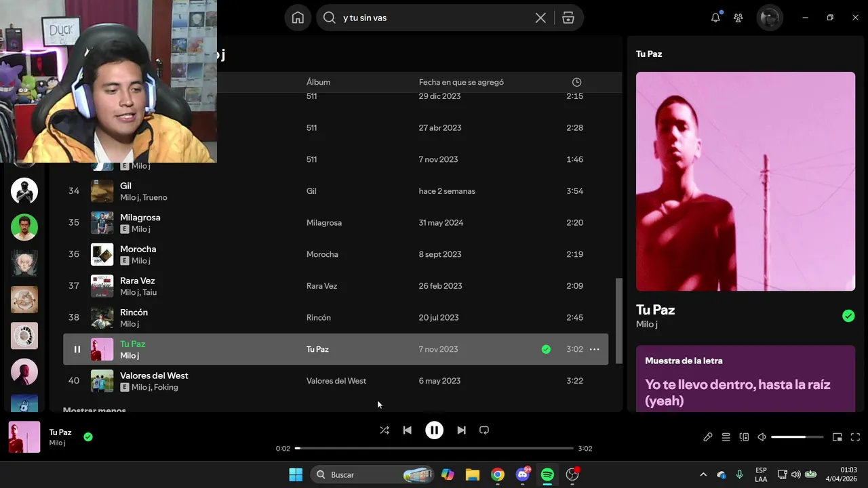Sort by Fecha en que se agregó

[461, 82]
